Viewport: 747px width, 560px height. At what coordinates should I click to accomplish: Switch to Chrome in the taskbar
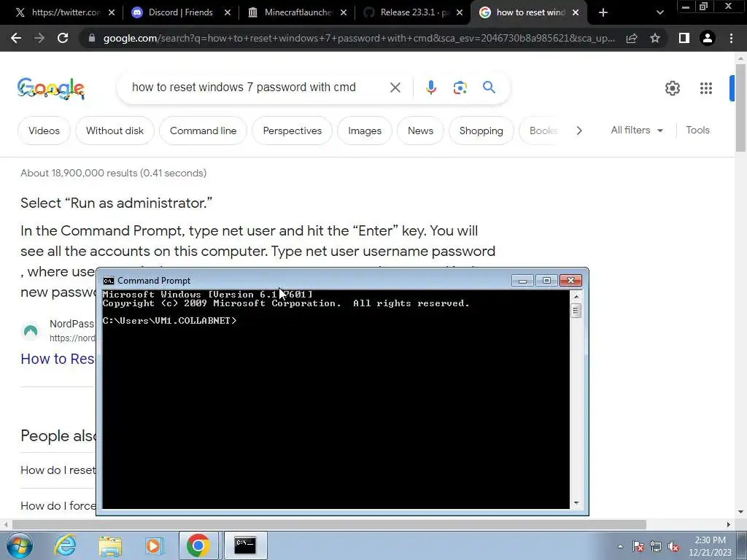coord(198,545)
